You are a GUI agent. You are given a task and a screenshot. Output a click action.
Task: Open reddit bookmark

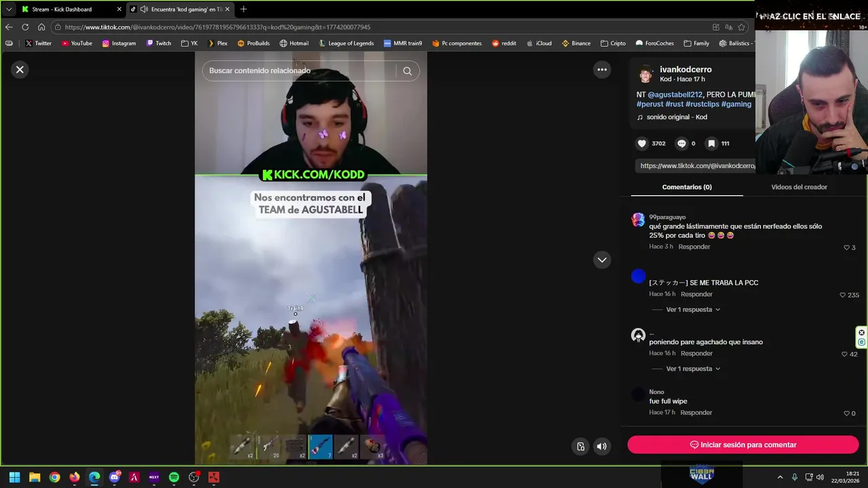(504, 43)
